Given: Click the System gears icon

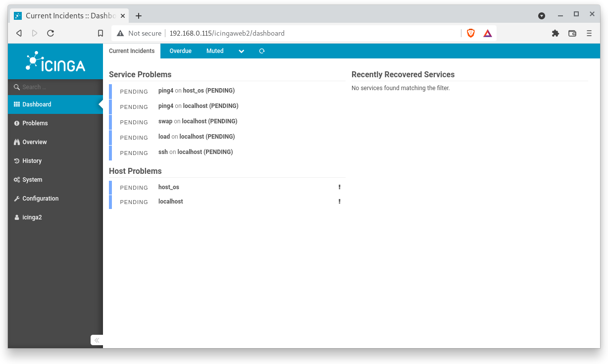Looking at the screenshot, I should [16, 180].
